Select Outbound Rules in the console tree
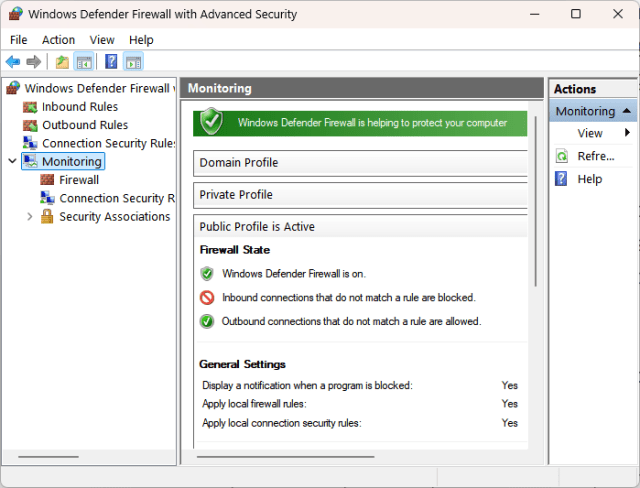This screenshot has height=488, width=640. point(84,125)
